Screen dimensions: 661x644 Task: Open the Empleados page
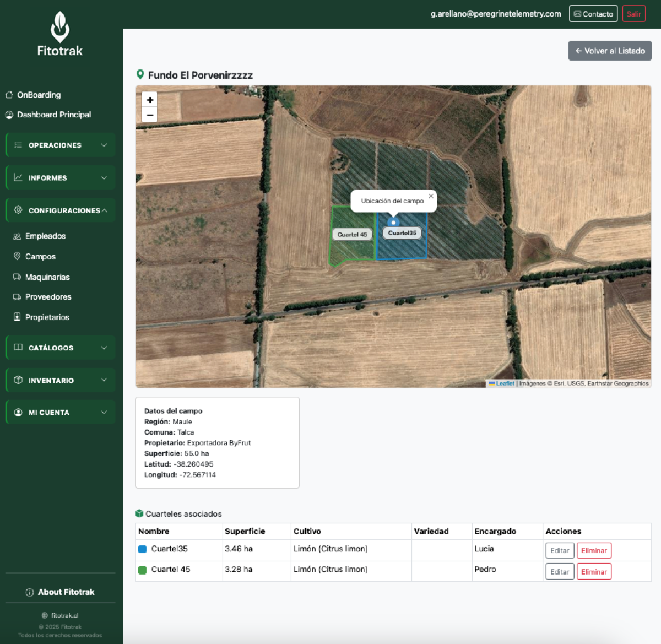[45, 236]
